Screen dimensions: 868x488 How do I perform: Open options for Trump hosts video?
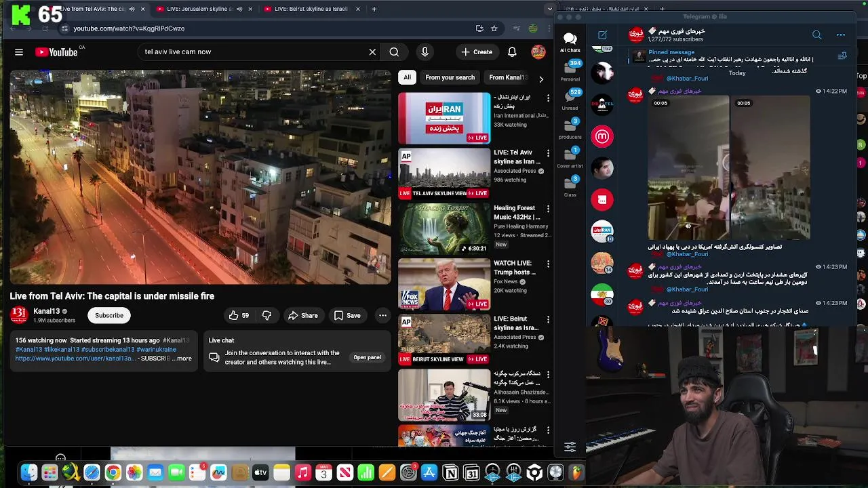pyautogui.click(x=548, y=264)
